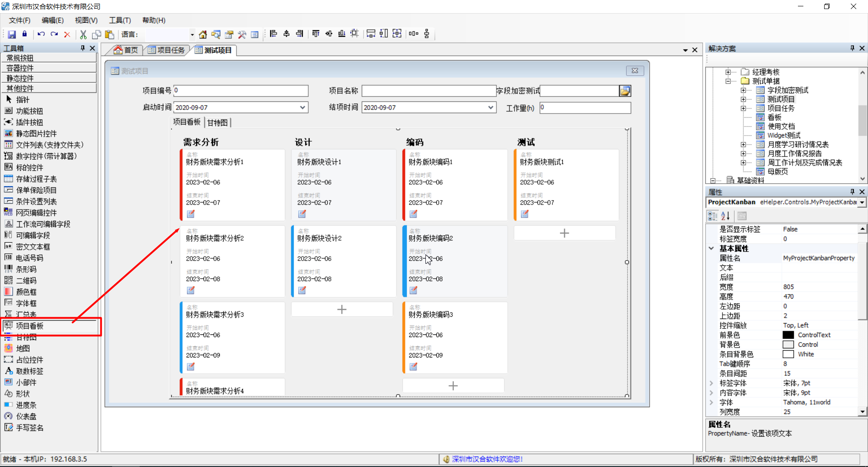Add a card under 测试 column

(565, 233)
